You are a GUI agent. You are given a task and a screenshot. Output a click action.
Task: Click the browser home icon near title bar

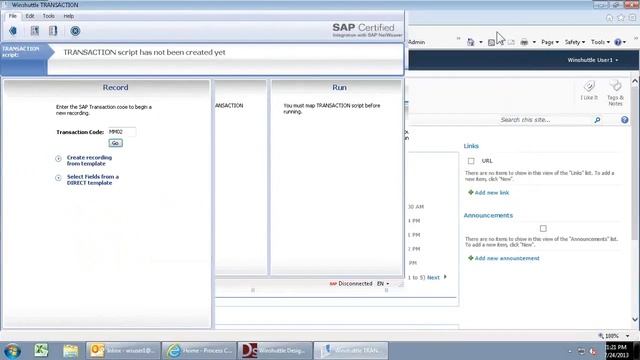[x=609, y=18]
